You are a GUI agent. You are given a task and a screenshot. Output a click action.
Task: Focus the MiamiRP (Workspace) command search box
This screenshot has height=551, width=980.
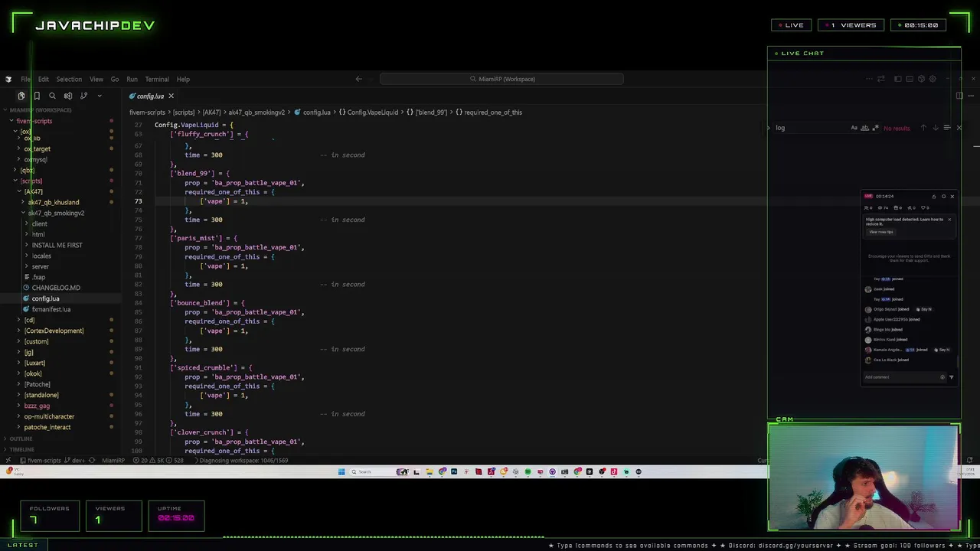click(x=501, y=79)
